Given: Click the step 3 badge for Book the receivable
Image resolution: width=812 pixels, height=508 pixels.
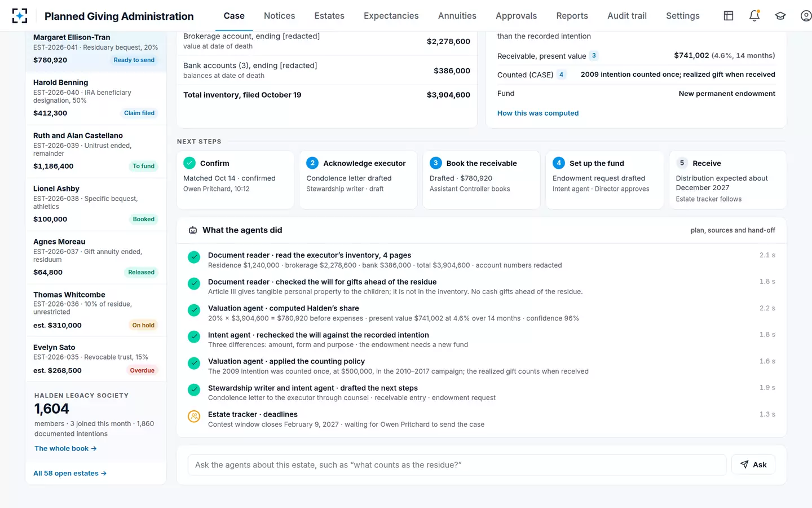Looking at the screenshot, I should click(x=435, y=163).
